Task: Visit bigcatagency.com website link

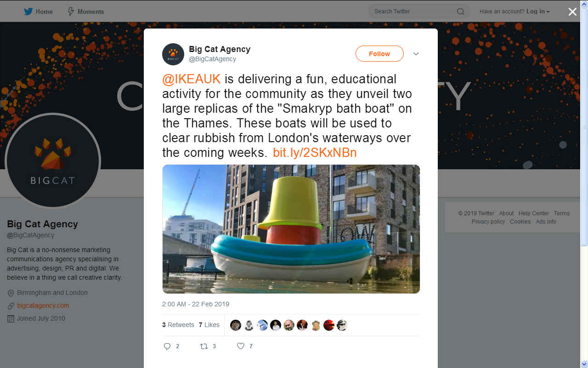Action: coord(43,305)
